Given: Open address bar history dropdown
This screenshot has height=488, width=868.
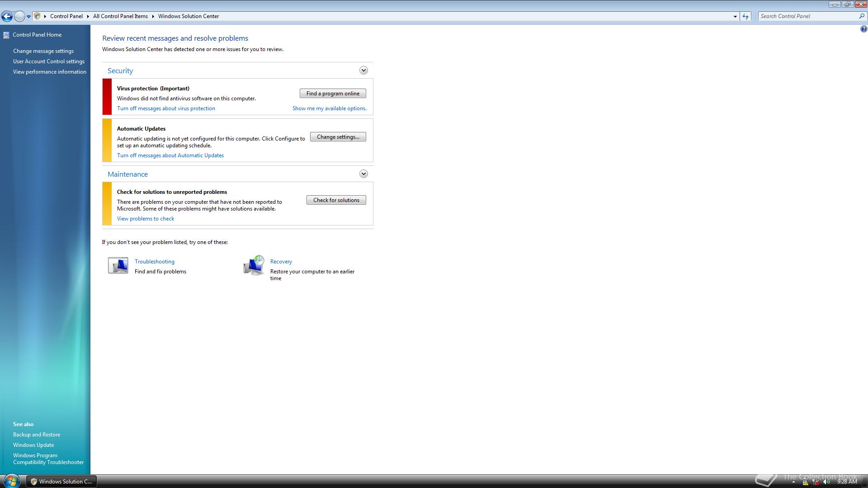Looking at the screenshot, I should click(x=735, y=16).
